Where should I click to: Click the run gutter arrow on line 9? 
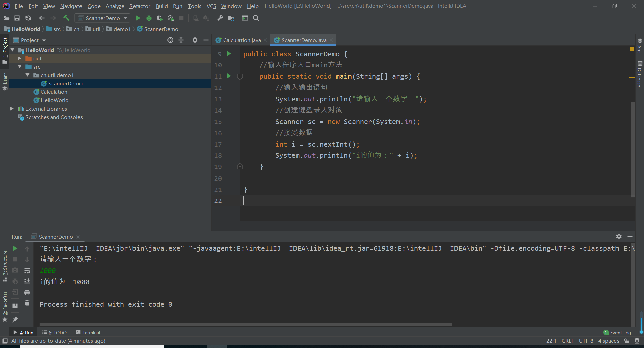pyautogui.click(x=229, y=54)
